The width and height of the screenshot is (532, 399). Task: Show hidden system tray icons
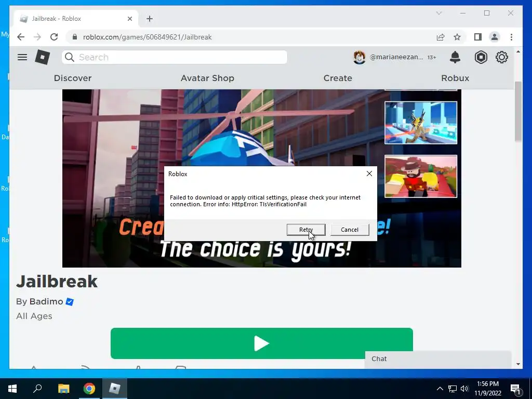point(440,389)
